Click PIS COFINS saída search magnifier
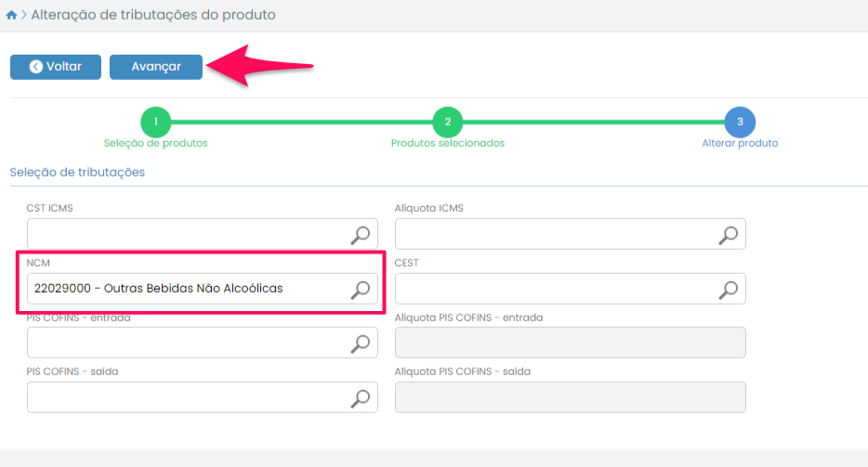The image size is (868, 467). pyautogui.click(x=360, y=398)
